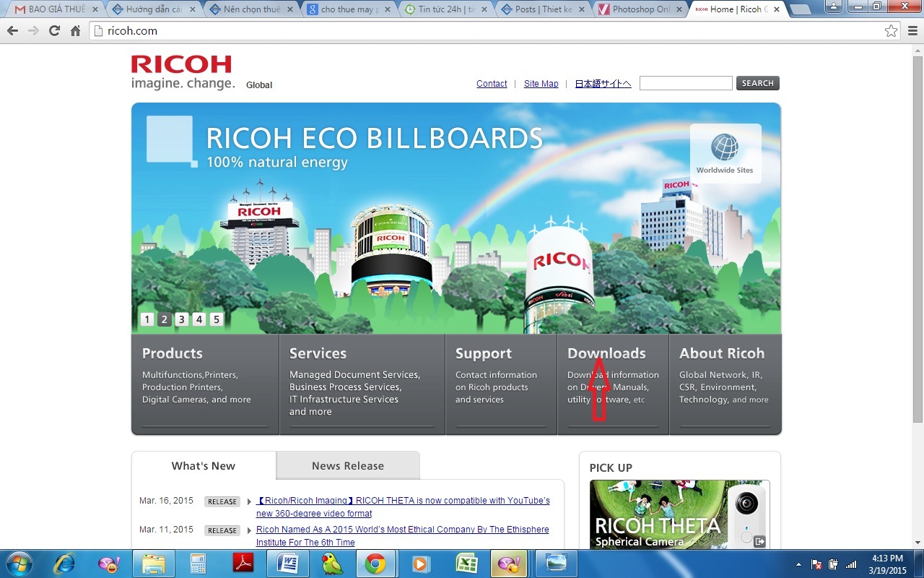Launch Internet Explorer from the taskbar
Screen dimensions: 924x578
tap(64, 564)
